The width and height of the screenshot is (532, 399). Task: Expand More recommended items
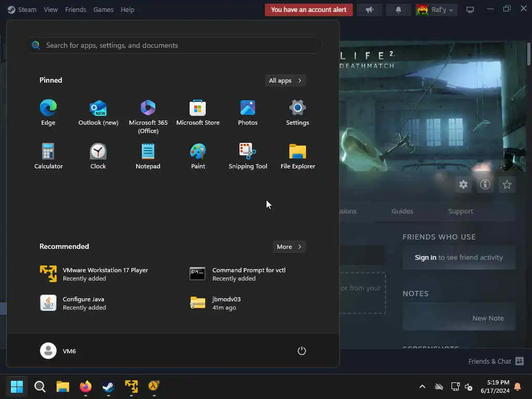coord(289,247)
